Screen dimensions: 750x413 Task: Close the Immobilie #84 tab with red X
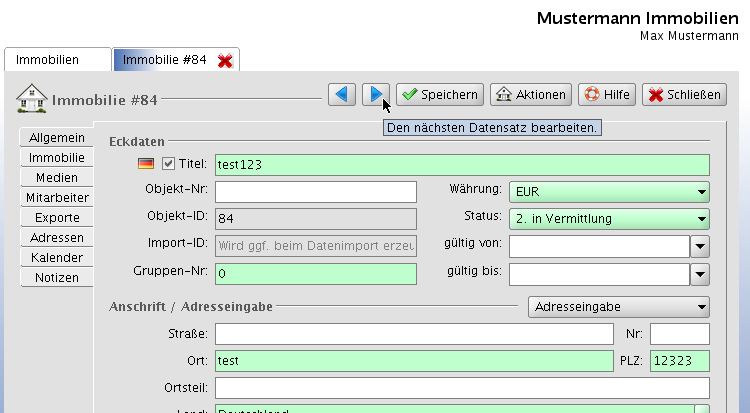coord(225,61)
